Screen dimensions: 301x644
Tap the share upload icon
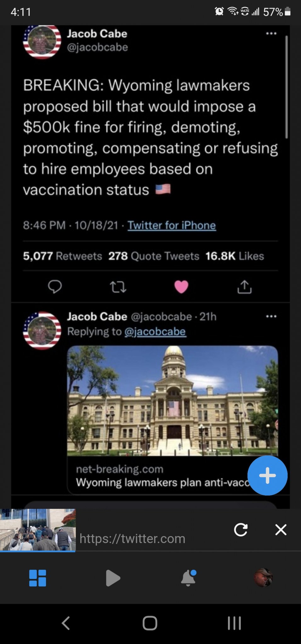click(x=244, y=286)
